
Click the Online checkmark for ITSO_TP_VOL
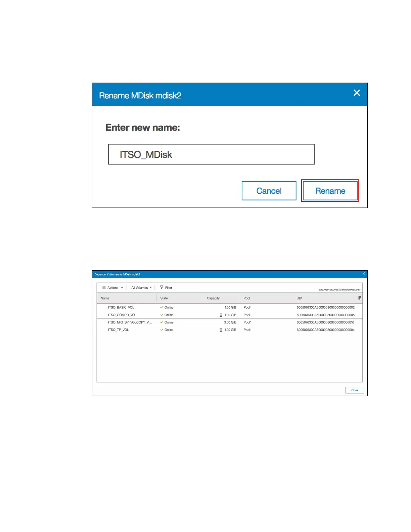click(x=162, y=330)
